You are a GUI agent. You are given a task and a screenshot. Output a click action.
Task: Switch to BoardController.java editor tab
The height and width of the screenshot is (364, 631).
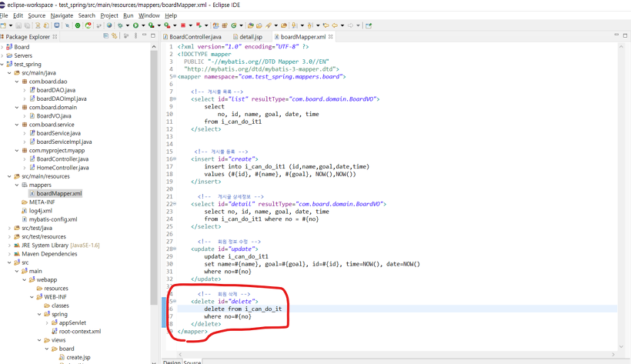[192, 37]
